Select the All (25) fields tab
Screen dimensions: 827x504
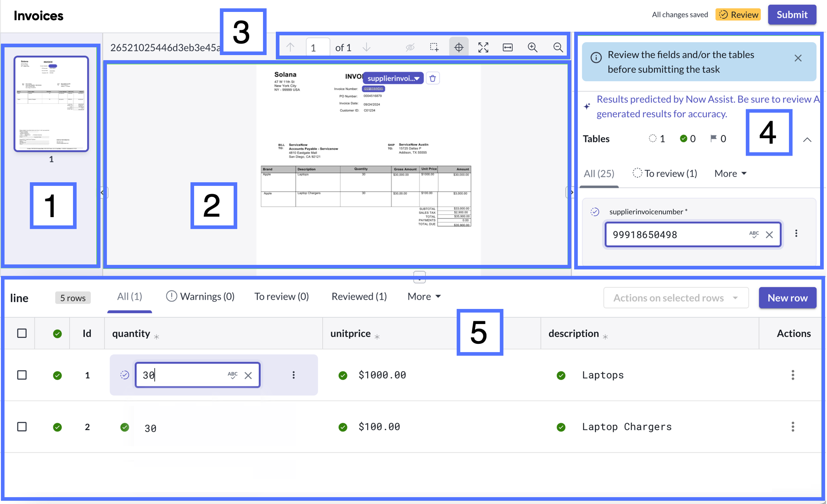click(x=599, y=174)
